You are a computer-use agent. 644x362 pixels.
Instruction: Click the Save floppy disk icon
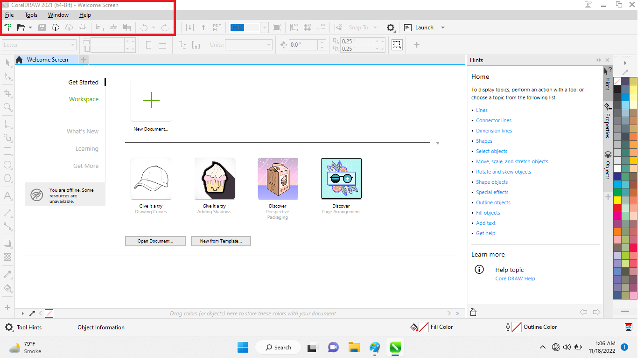click(42, 28)
